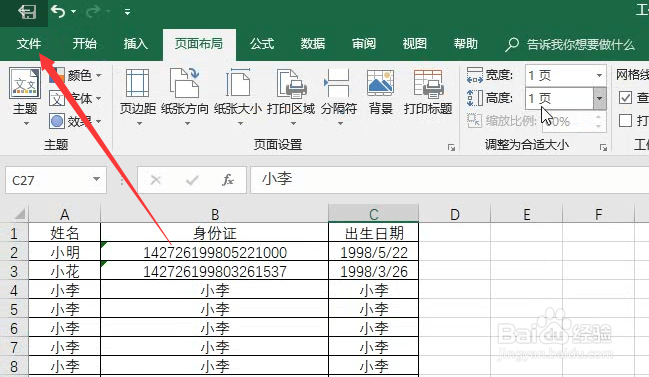Toggle the 网格线 print checkbox
The width and height of the screenshot is (649, 377).
point(625,120)
